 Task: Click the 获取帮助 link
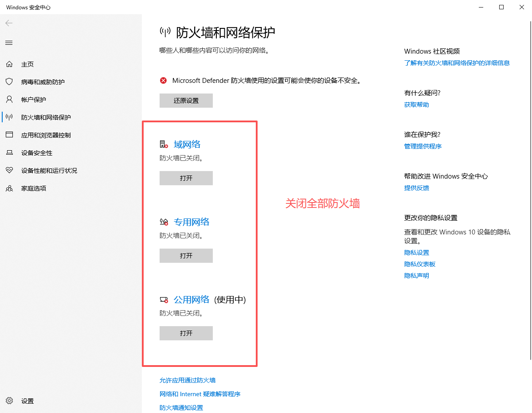[x=417, y=105]
